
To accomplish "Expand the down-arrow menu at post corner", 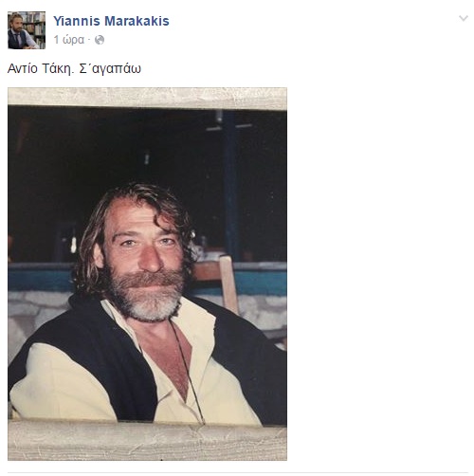I will (464, 18).
